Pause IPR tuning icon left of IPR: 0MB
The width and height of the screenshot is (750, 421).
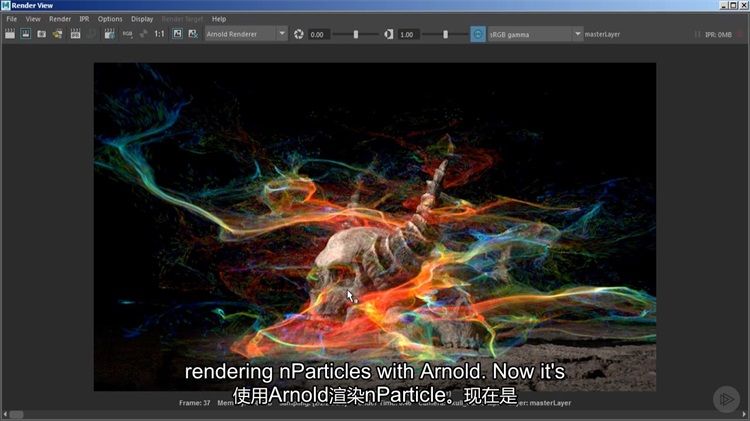tap(697, 34)
